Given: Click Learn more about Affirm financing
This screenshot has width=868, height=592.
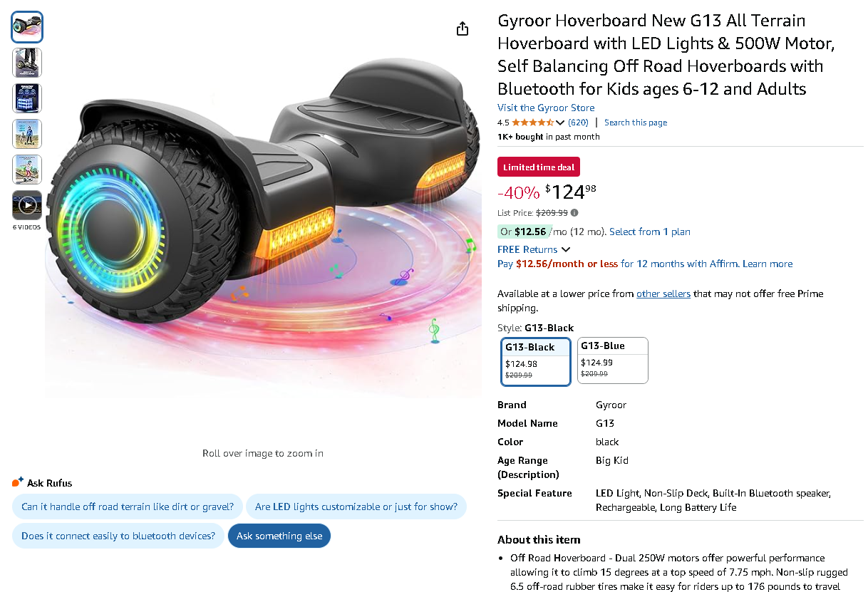Looking at the screenshot, I should click(x=767, y=264).
